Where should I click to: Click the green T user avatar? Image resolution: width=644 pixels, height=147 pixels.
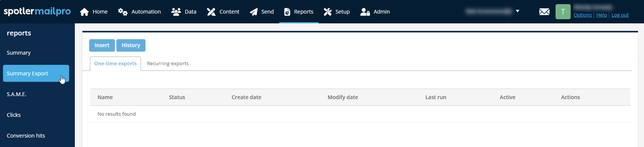pos(563,12)
